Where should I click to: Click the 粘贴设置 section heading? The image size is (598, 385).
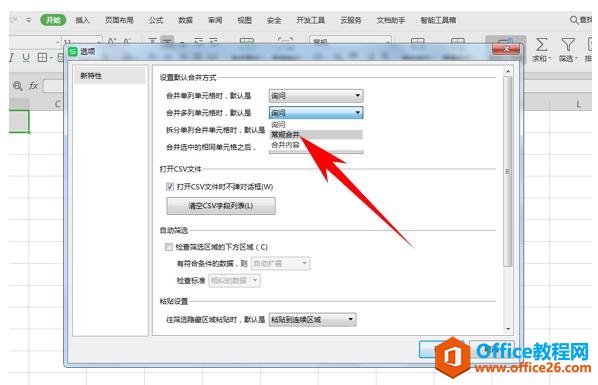tap(174, 301)
